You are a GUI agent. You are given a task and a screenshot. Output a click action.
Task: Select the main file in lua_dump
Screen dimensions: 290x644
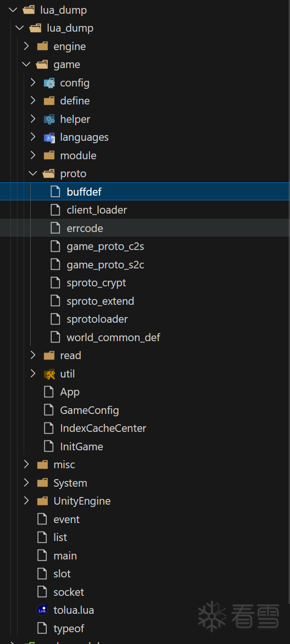65,556
